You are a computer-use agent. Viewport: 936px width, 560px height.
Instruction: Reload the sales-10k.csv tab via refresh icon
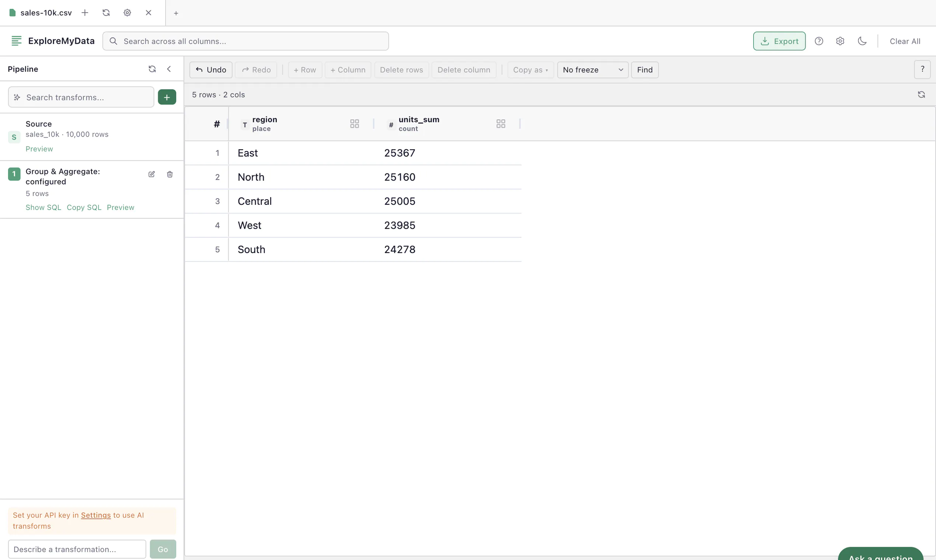[x=106, y=13]
